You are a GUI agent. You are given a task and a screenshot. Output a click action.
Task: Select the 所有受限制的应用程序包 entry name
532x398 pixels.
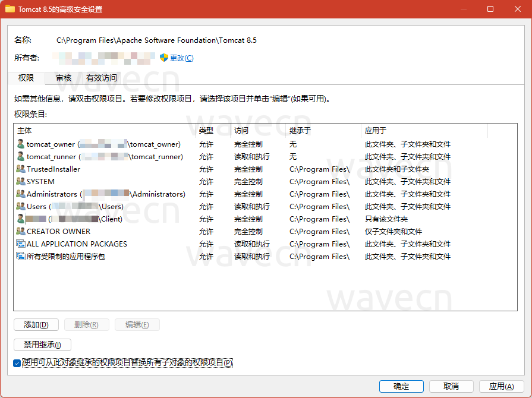pos(66,257)
